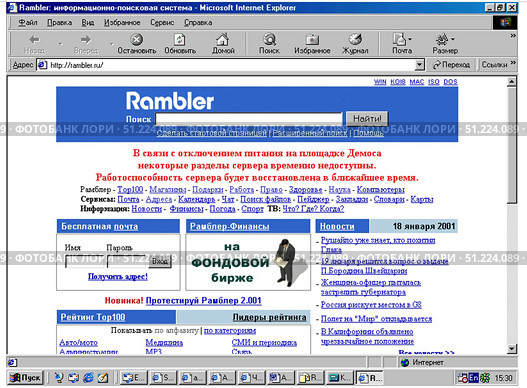This screenshot has width=527, height=388.
Task: Open the Новости header link
Action: pos(337,226)
